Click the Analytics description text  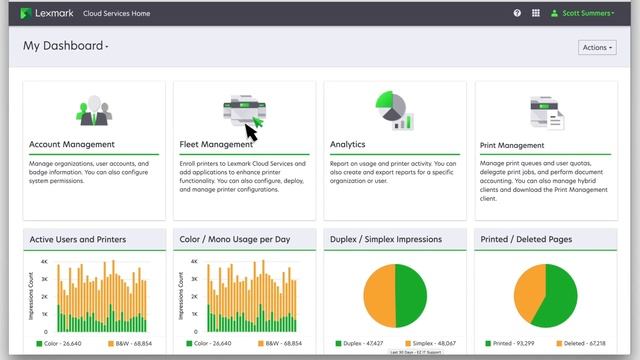point(393,172)
